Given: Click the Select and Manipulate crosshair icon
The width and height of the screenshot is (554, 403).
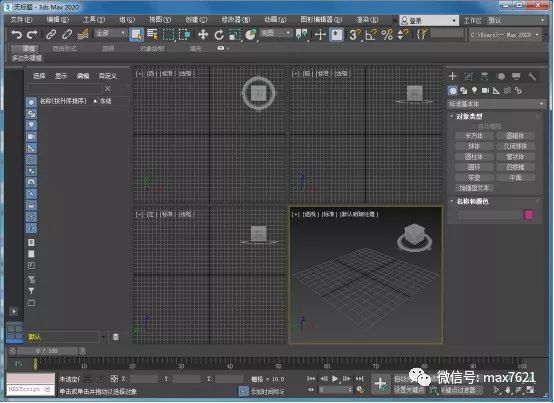Looking at the screenshot, I should tap(320, 34).
